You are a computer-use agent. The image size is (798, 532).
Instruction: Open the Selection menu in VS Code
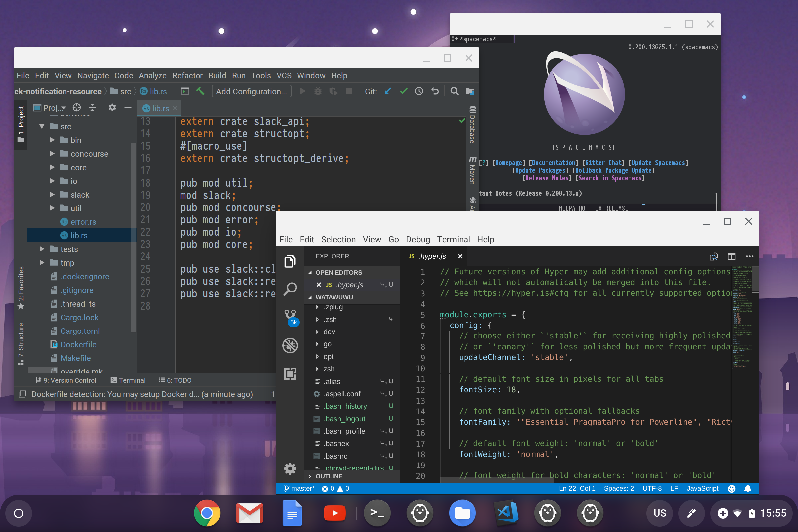[x=338, y=239]
